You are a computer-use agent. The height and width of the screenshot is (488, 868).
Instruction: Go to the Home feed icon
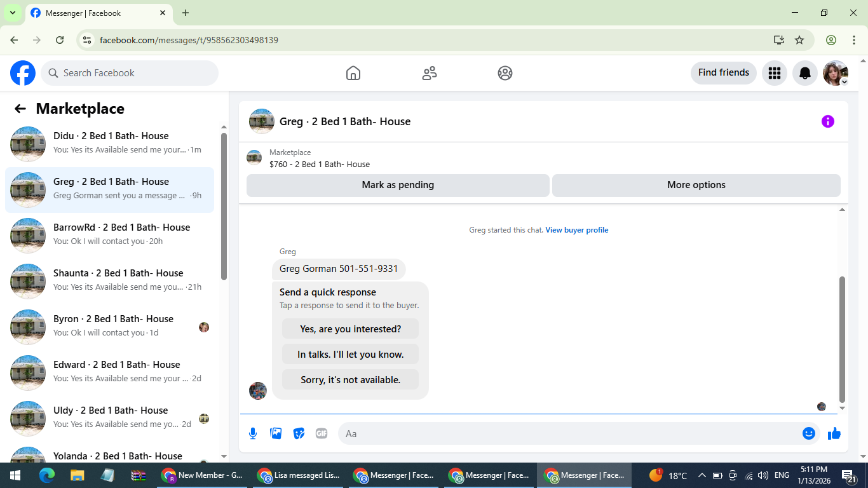pyautogui.click(x=353, y=73)
